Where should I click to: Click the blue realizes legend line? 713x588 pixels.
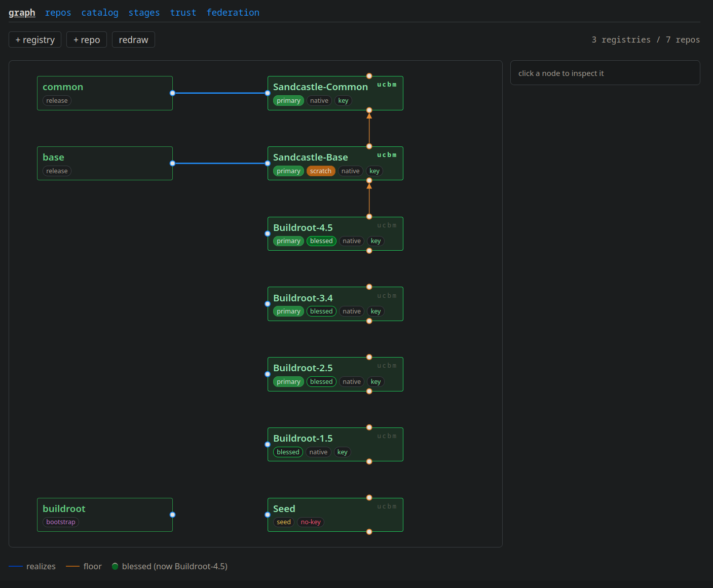pos(16,566)
